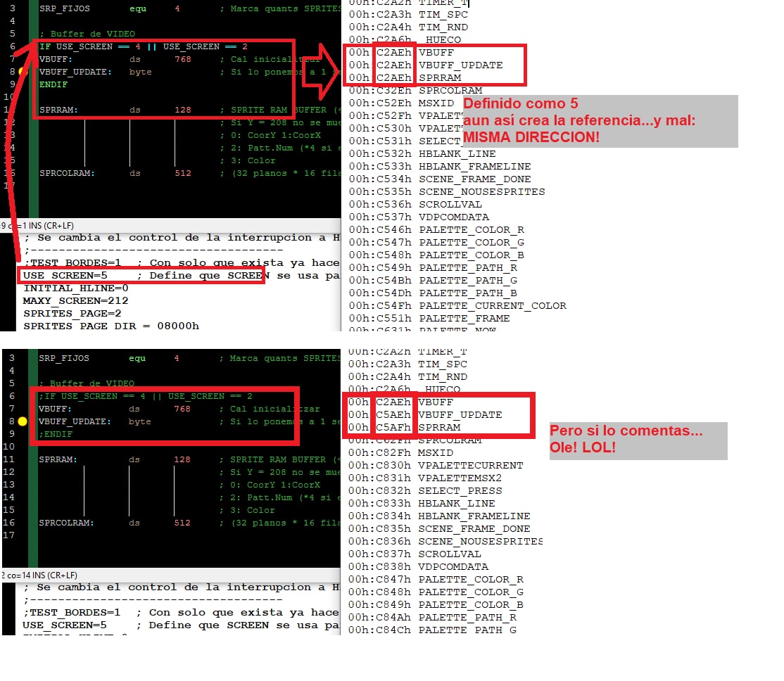784x681 pixels.
Task: Click the yellow breakpoint marker beside line 8
Action: pos(22,421)
